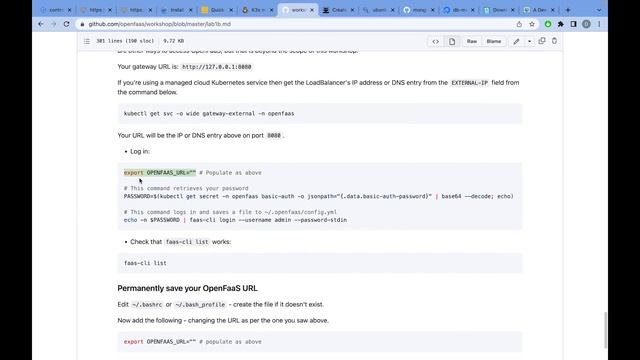Switch to the 'Instal' tab
This screenshot has height=360, width=640.
coord(176,10)
